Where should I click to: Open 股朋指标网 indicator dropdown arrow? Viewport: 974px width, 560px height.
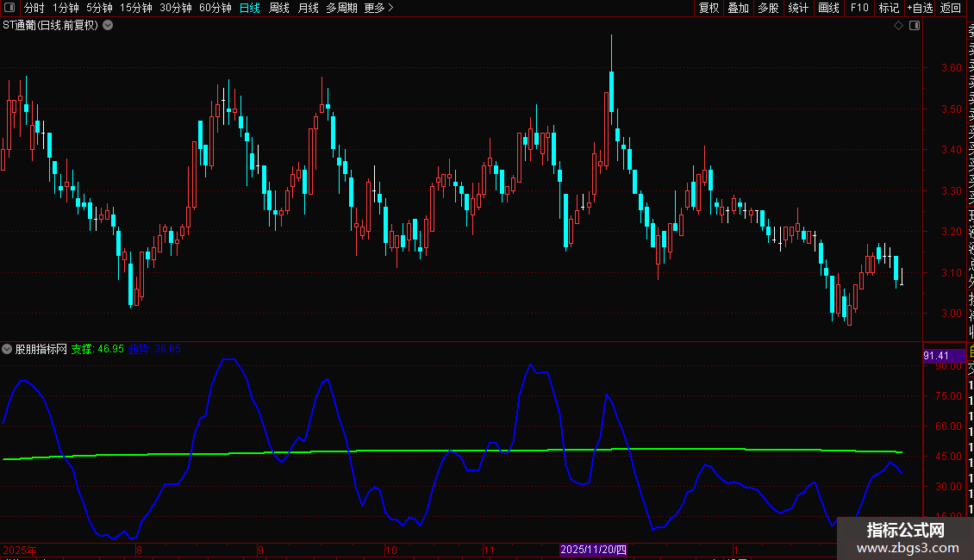click(7, 349)
